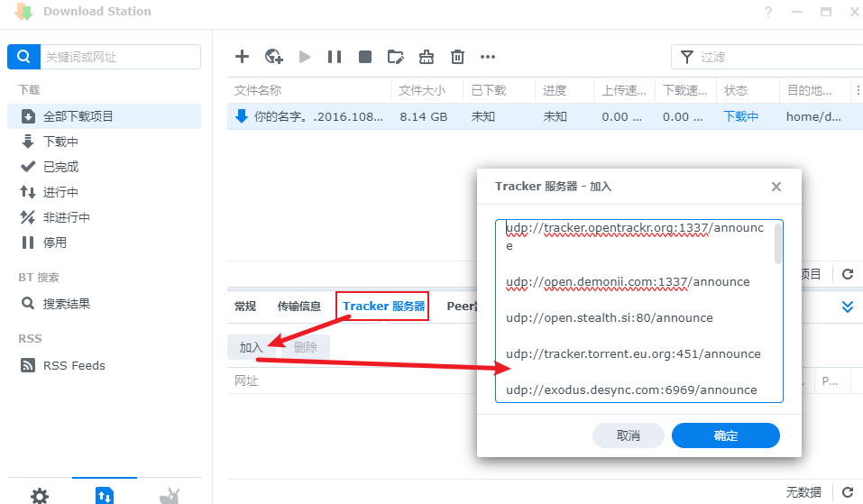Select 已完成 in the sidebar
863x504 pixels.
click(104, 167)
